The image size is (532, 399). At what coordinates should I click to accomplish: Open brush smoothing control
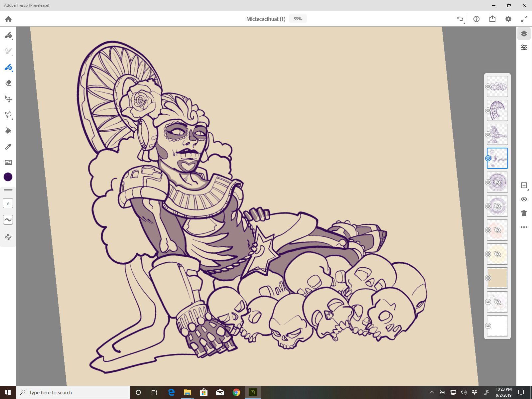click(8, 220)
